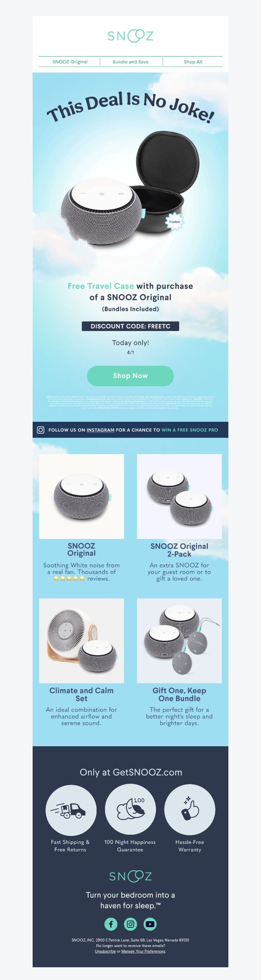
Task: Click the Shop Now button
Action: point(130,375)
